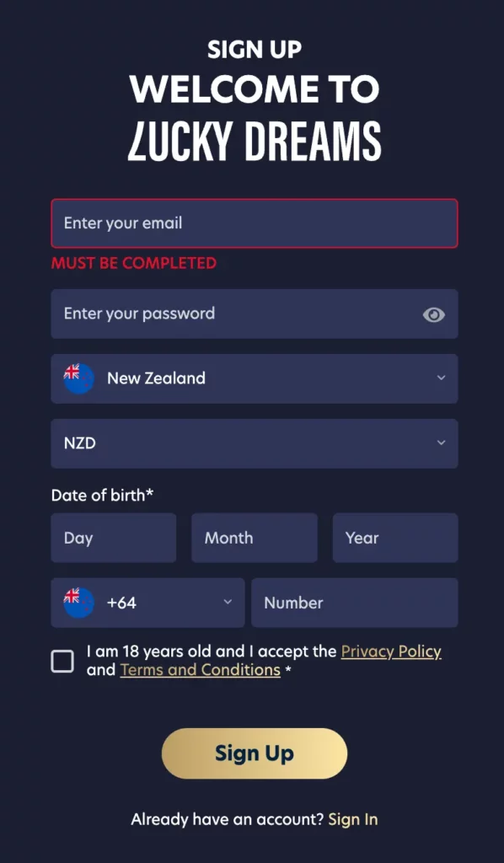Click the chevron beside the phone prefix
Screen dimensions: 504x863
click(227, 603)
